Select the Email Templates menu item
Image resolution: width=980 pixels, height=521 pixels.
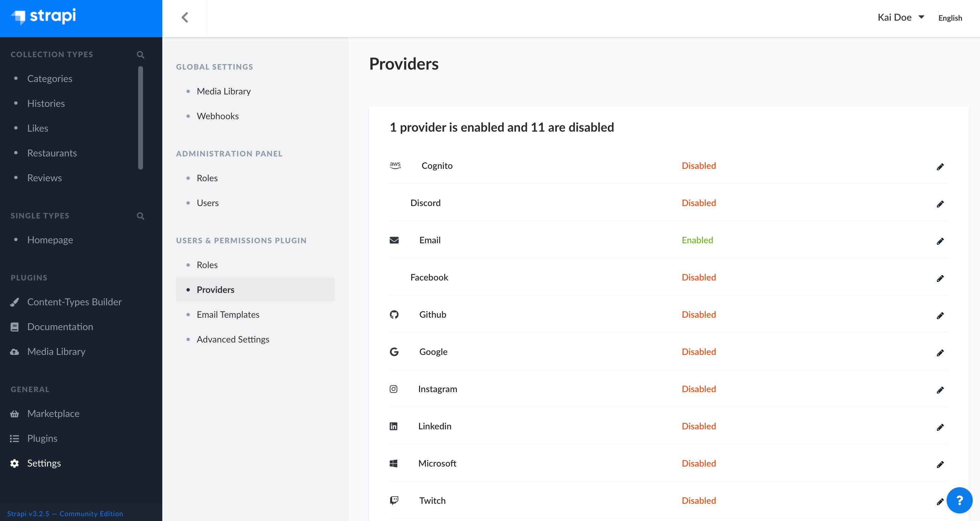228,314
